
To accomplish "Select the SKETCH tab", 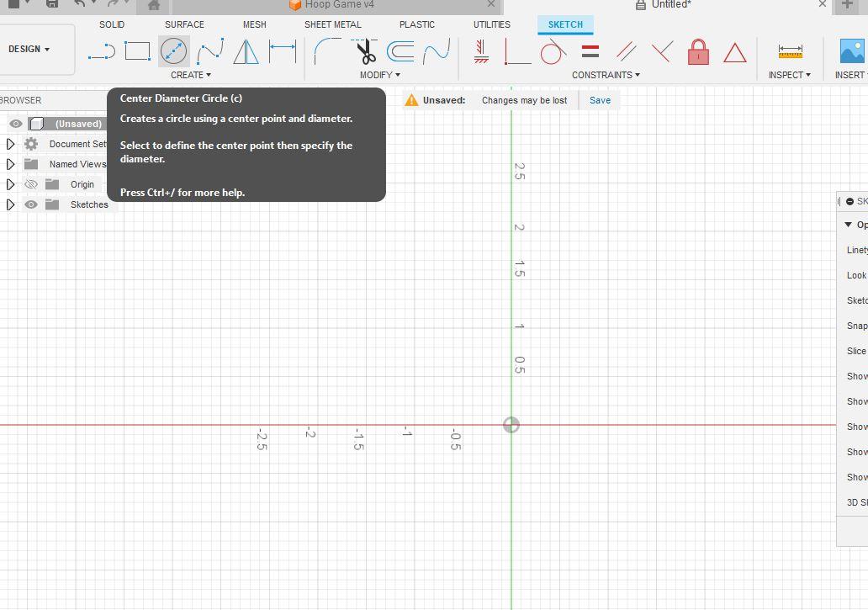I will tap(565, 25).
